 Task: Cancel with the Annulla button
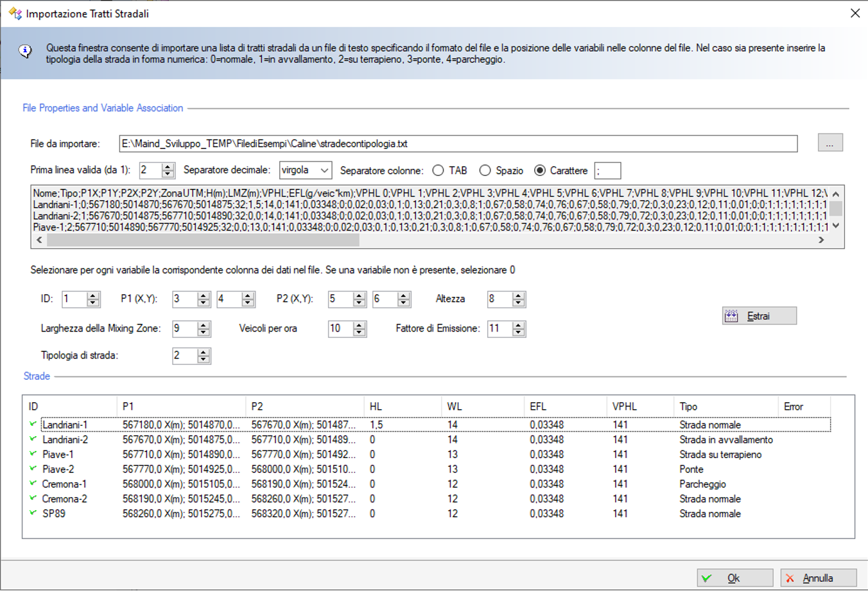pos(819,578)
